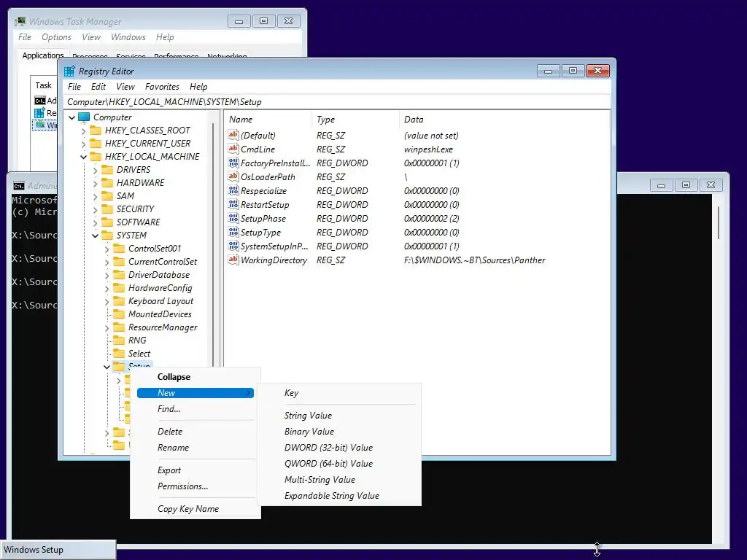Select Delete in the context menu

click(170, 432)
